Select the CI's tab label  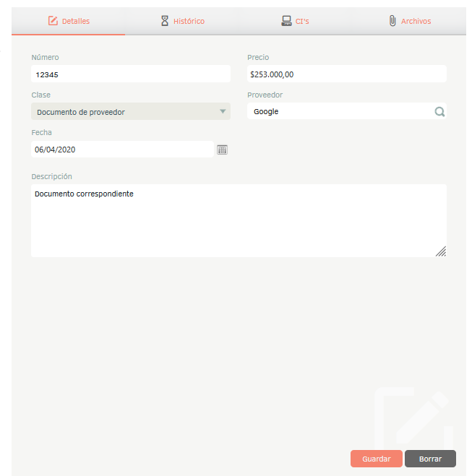[x=302, y=22]
